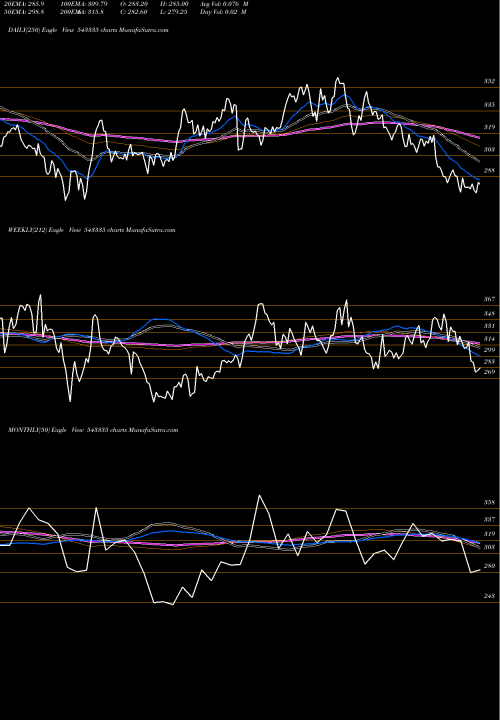
Task: Click the 303 price label on daily chart
Action: (x=489, y=150)
